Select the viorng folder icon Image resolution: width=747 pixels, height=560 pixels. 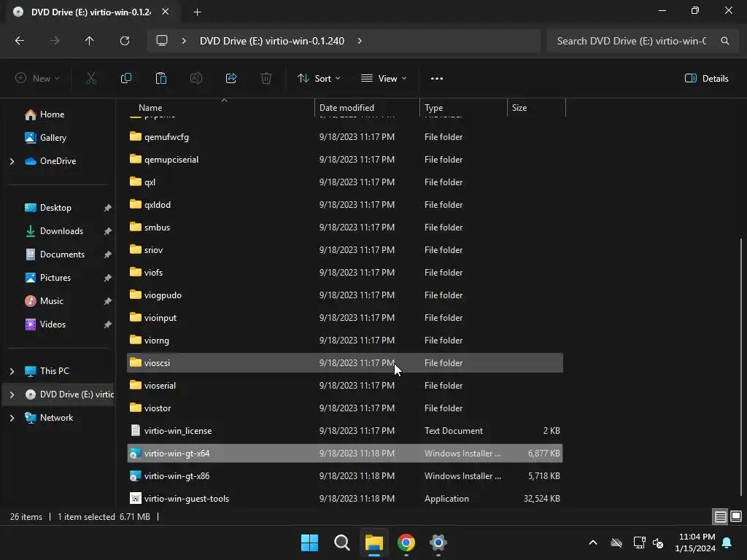point(135,340)
